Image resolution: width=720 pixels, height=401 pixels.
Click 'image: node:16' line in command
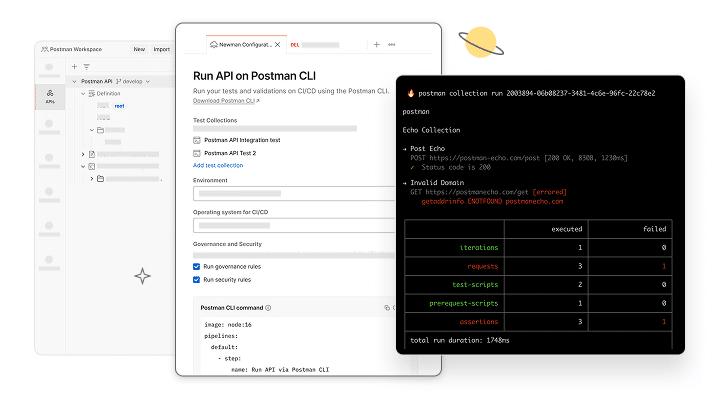click(x=228, y=325)
